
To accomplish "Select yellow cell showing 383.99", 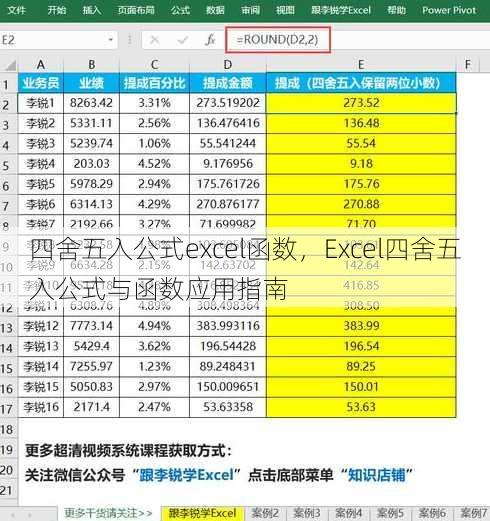I will [x=361, y=326].
